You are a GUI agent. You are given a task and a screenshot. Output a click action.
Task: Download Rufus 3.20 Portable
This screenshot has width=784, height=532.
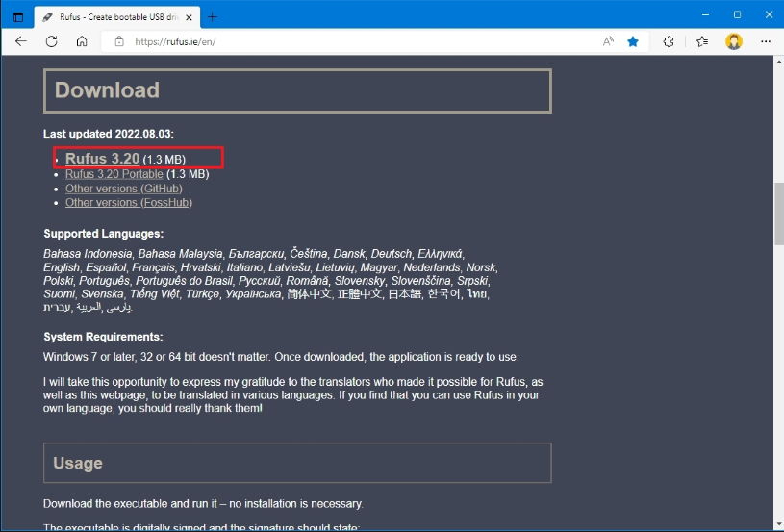pos(114,174)
